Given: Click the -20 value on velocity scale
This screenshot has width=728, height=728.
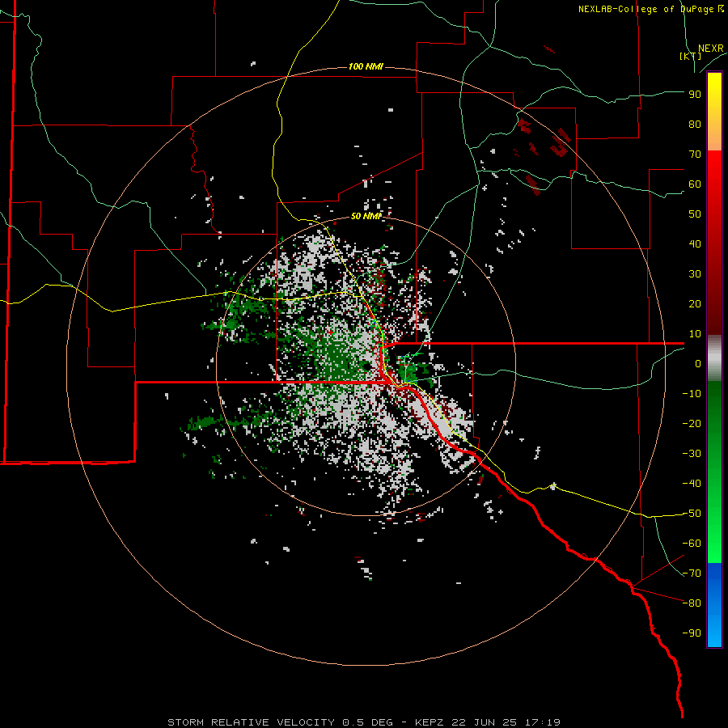Looking at the screenshot, I should 692,423.
